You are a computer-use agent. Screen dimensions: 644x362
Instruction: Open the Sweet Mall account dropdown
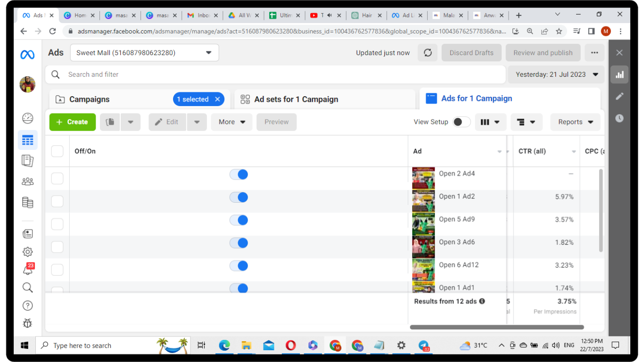pos(145,53)
